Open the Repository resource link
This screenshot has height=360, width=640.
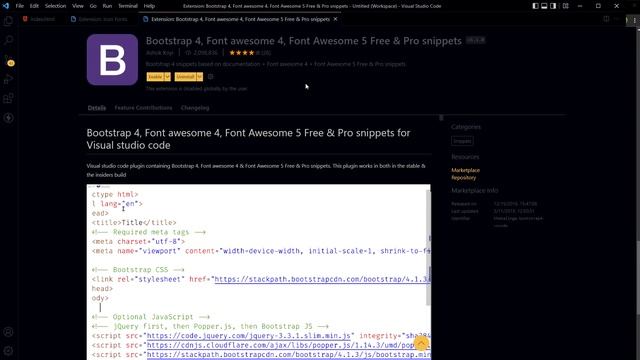pyautogui.click(x=464, y=178)
